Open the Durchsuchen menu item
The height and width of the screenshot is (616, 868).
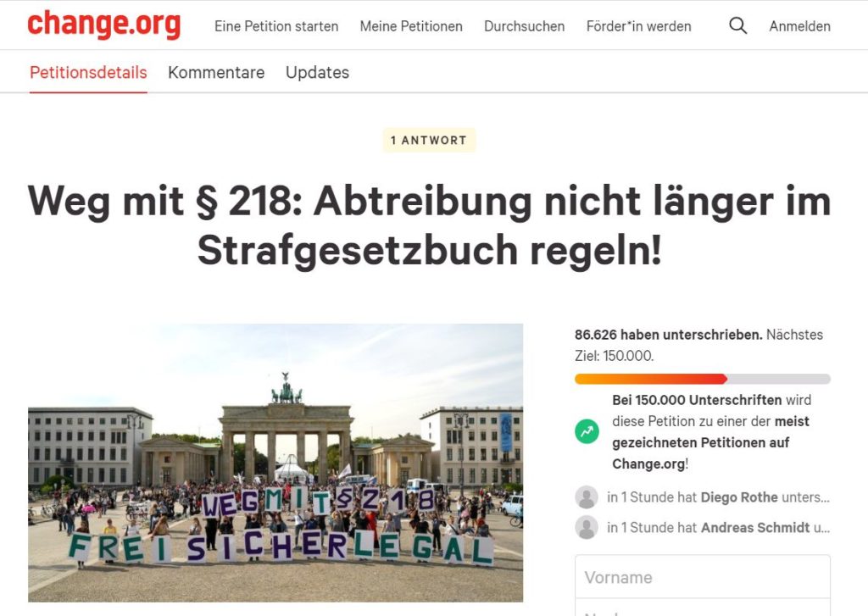(x=524, y=26)
